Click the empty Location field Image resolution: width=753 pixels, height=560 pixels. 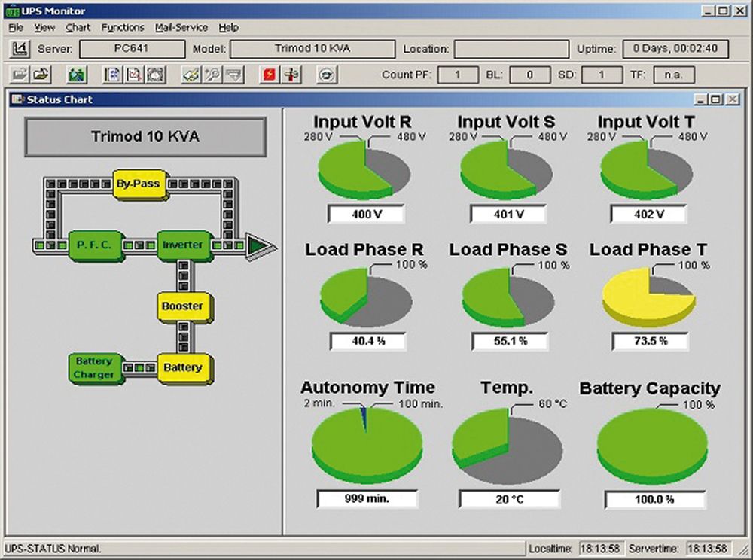click(x=511, y=49)
